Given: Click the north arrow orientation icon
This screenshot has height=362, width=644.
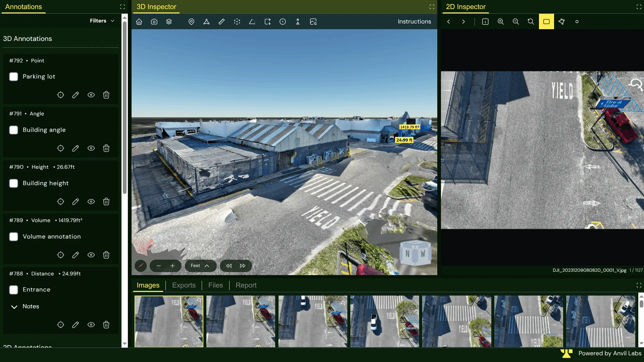Looking at the screenshot, I should click(298, 22).
